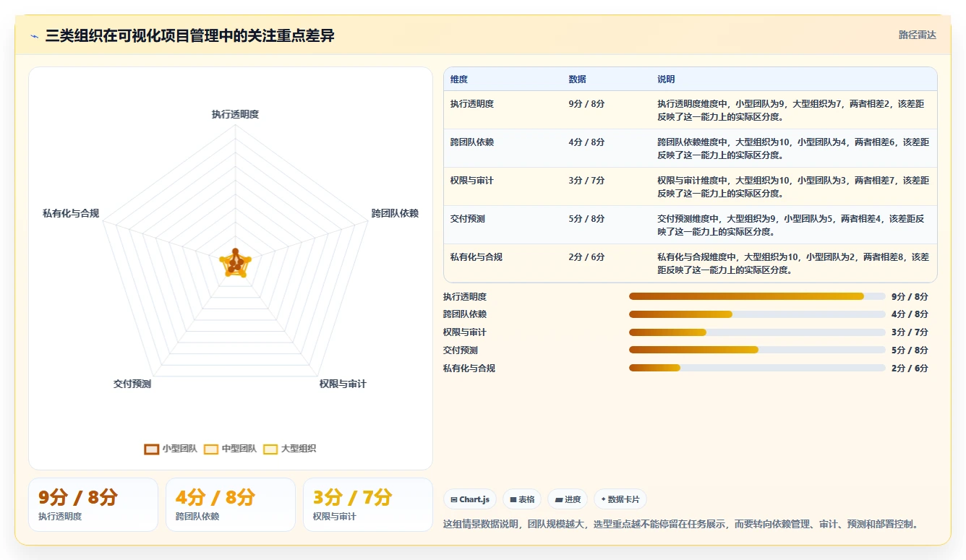Screen dimensions: 966x560
Task: Click the 交付预测 progress bar
Action: pyautogui.click(x=757, y=350)
